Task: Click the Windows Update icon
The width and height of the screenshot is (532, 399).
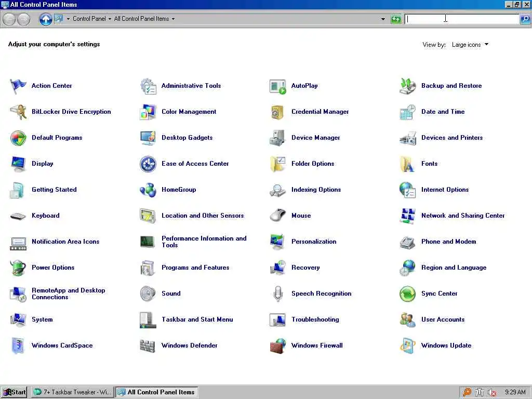Action: [407, 345]
